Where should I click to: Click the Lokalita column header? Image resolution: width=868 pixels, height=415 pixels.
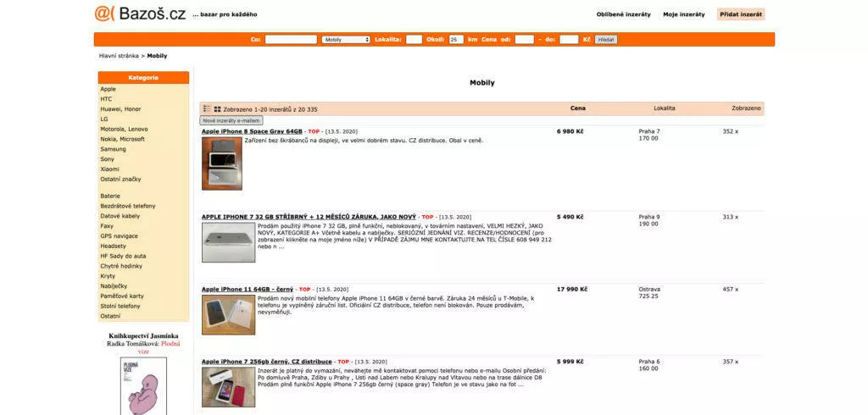pos(665,108)
